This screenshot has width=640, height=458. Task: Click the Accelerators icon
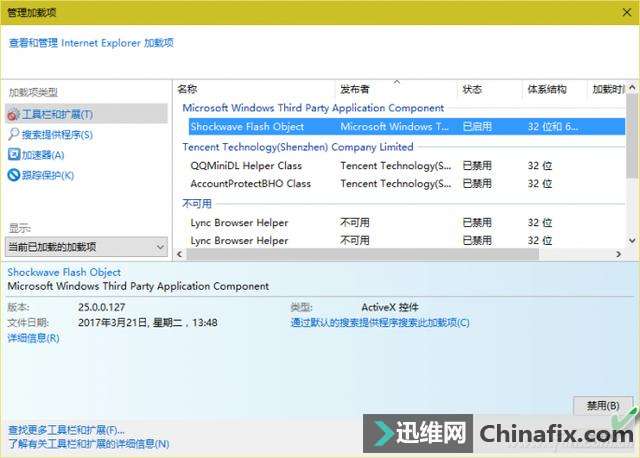click(13, 154)
